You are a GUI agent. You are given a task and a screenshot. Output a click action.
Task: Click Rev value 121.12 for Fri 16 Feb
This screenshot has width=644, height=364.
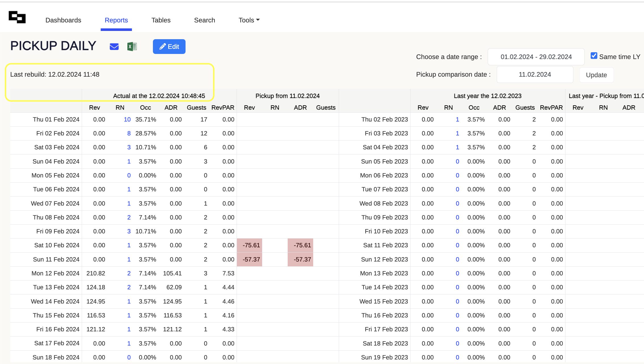pyautogui.click(x=96, y=329)
